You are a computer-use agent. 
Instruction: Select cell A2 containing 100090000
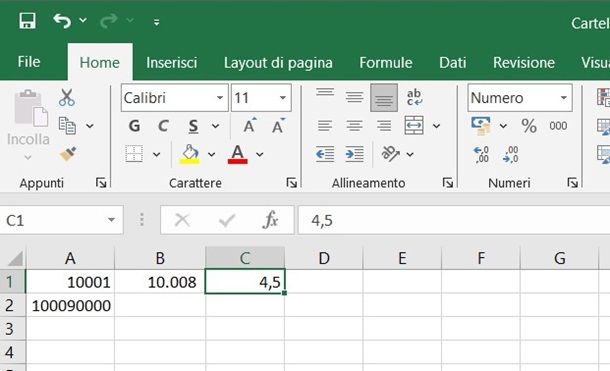pyautogui.click(x=70, y=305)
